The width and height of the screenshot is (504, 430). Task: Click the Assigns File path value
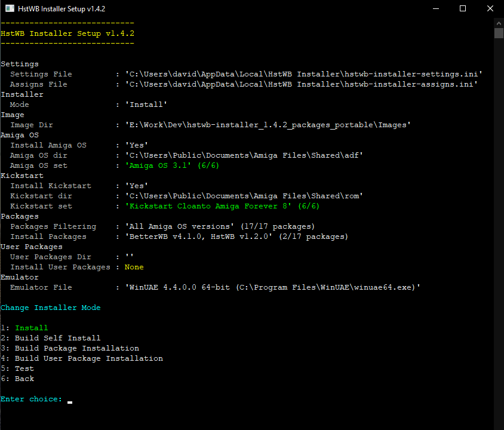pos(302,84)
